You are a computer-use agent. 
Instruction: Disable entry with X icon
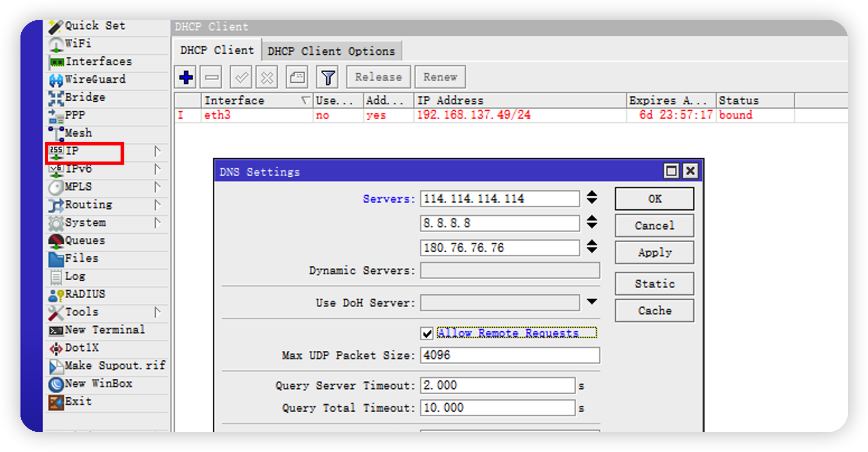(x=267, y=77)
